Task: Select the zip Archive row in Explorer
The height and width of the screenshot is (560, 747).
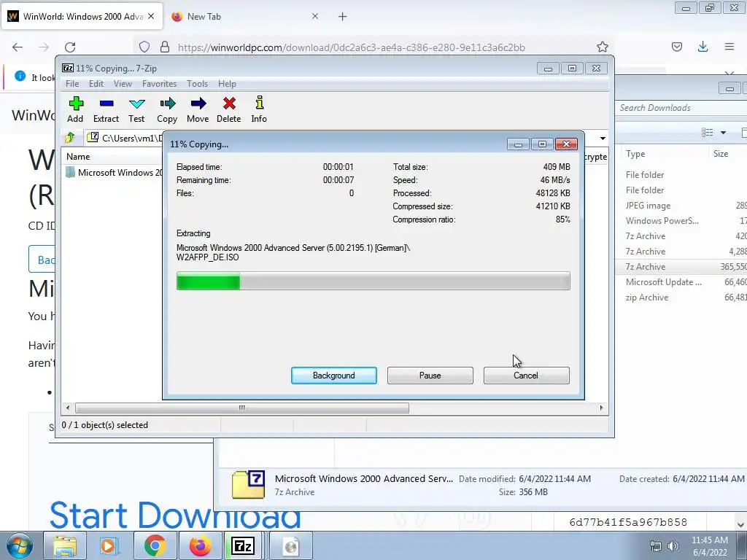Action: pos(681,297)
